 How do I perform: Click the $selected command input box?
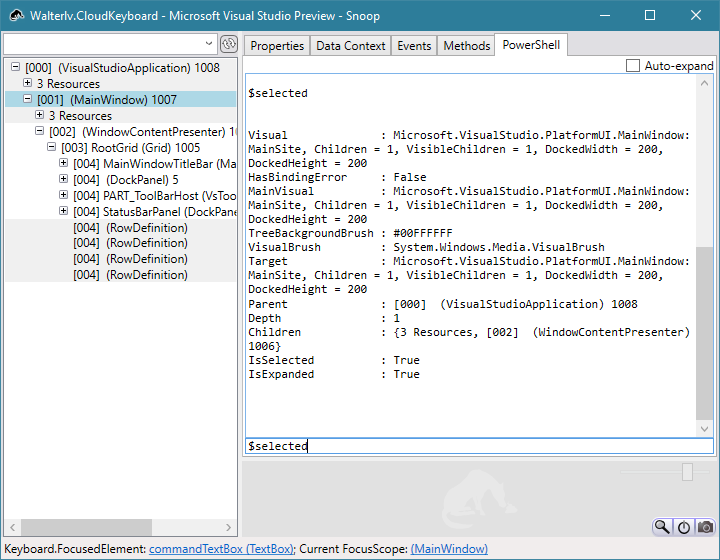click(x=479, y=446)
